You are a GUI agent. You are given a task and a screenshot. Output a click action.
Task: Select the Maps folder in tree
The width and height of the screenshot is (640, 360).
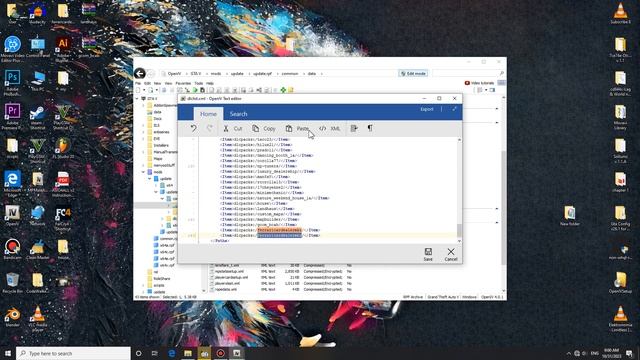tap(158, 159)
